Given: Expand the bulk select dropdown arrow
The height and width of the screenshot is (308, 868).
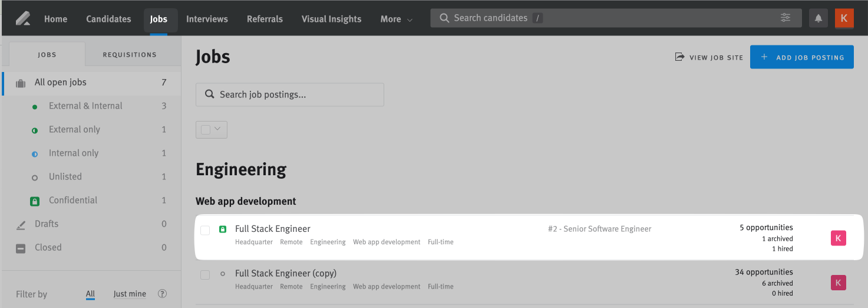Looking at the screenshot, I should click(218, 129).
